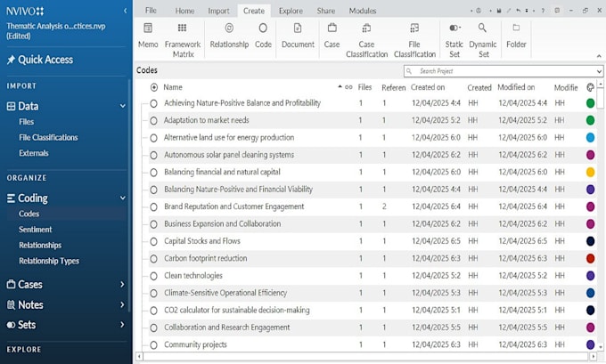
Task: Collapse the Data section chevron
Action: (122, 106)
